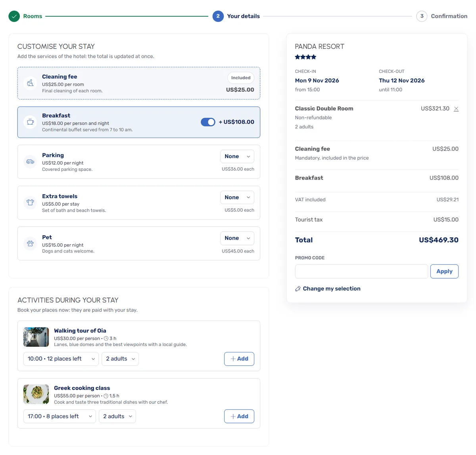The image size is (476, 455).
Task: Open the 17:00 time slot dropdown for cooking class
Action: [59, 416]
